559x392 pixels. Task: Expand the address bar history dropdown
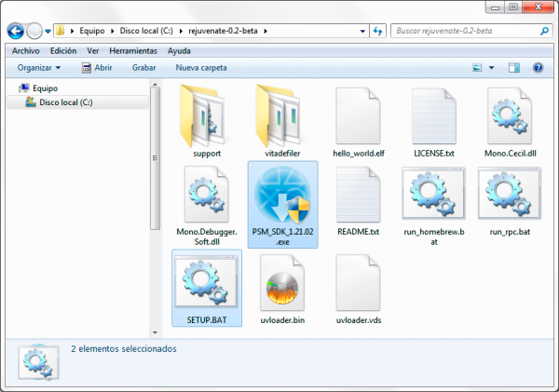tap(362, 31)
